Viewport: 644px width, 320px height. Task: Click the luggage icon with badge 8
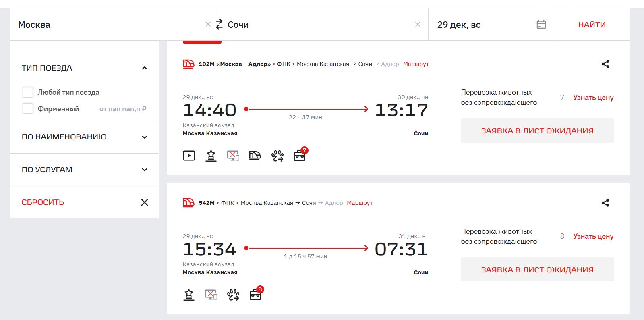255,295
